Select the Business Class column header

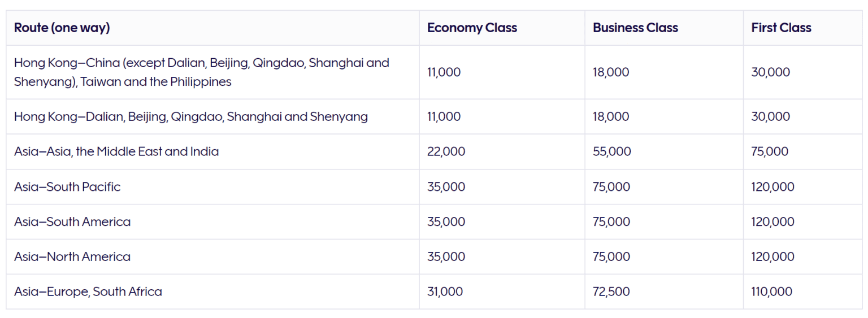[x=635, y=28]
